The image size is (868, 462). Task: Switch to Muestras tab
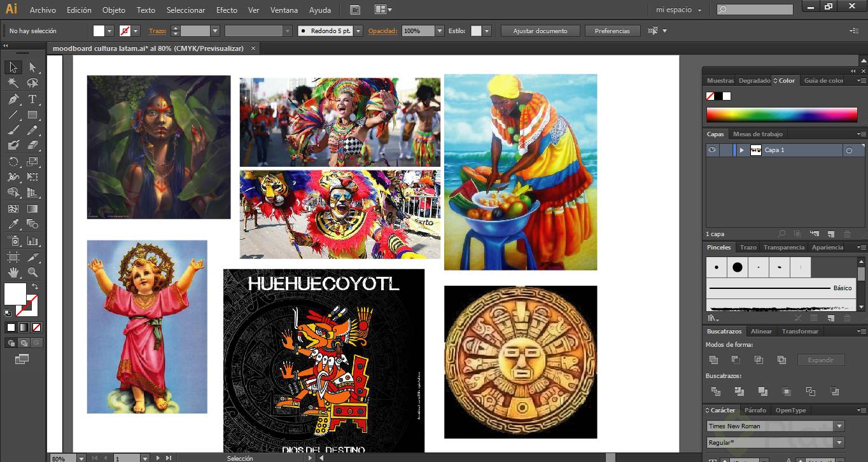[x=720, y=81]
